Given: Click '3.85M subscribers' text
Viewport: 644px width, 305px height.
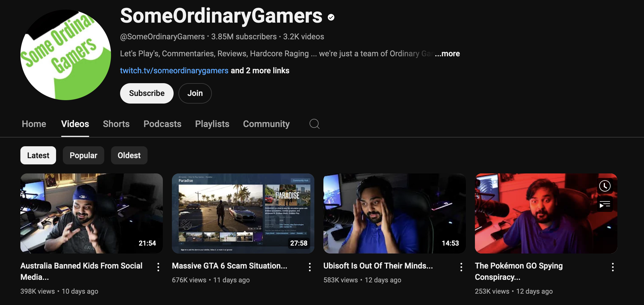Looking at the screenshot, I should 244,36.
